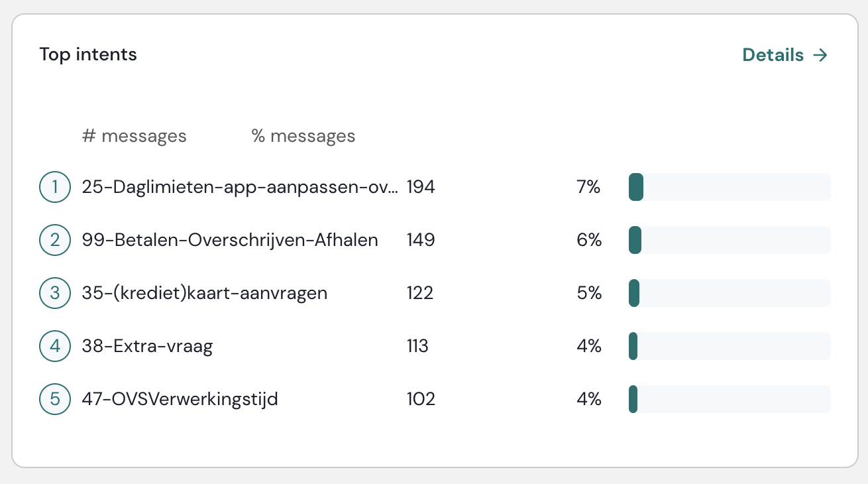Click rank 2 circle badge
Screen dimensions: 868x484
pos(55,240)
